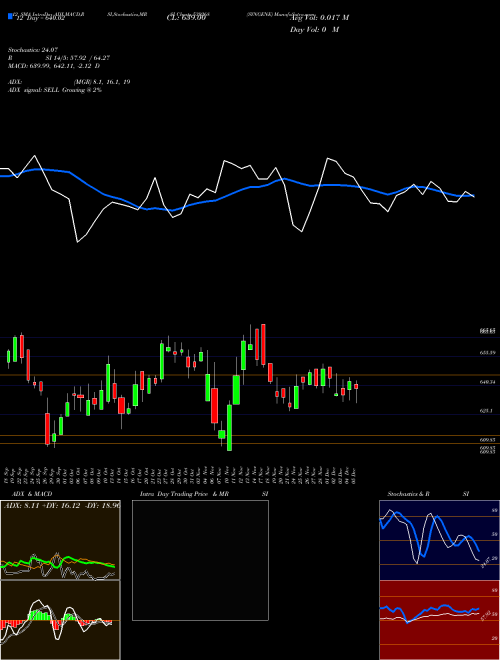
Task: Click the 'SI 14/3: 57.92 / 64.27' reading
Action: click(x=75, y=58)
